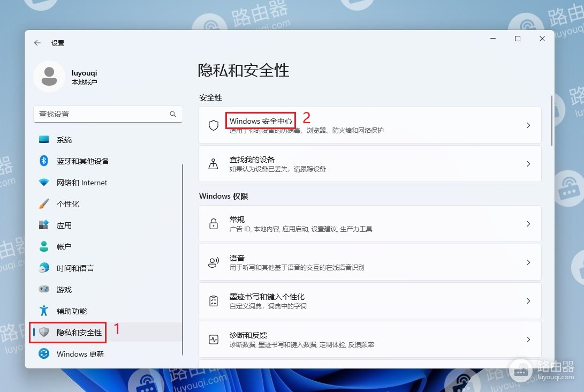
Task: Click the back arrow in Settings
Action: point(37,43)
